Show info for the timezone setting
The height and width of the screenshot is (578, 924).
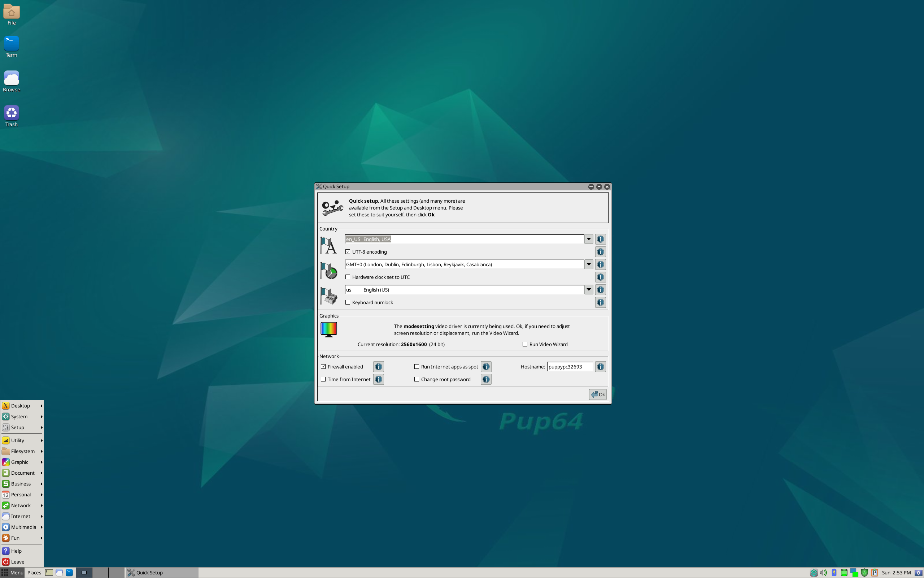coord(600,264)
